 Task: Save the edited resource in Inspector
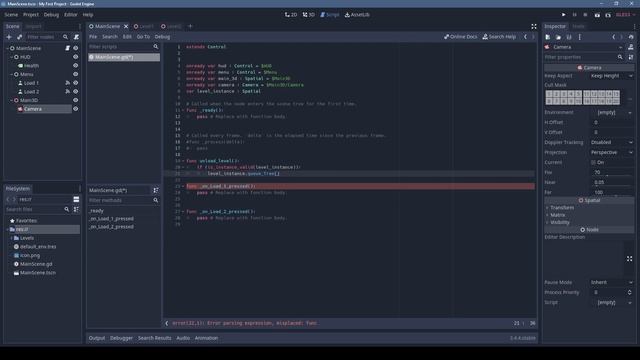[x=569, y=37]
